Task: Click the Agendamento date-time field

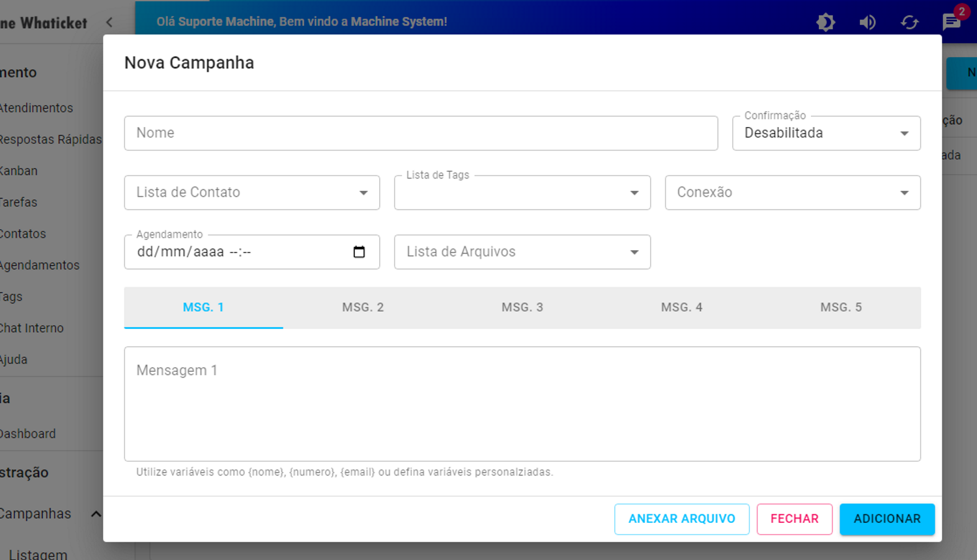Action: tap(252, 252)
